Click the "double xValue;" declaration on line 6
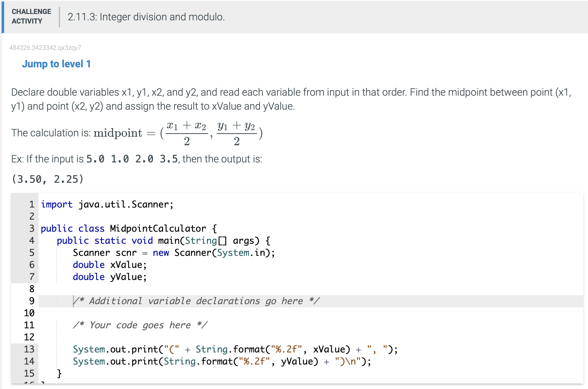Viewport: 588px width, 389px height. 109,265
